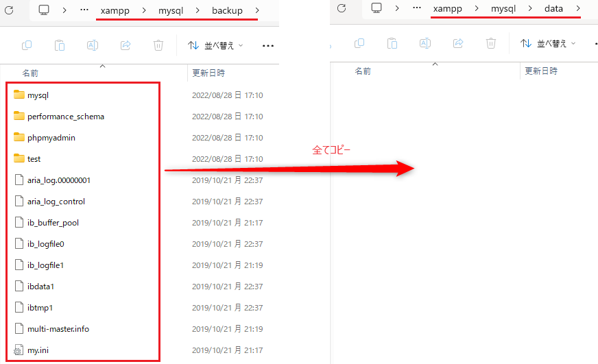The height and width of the screenshot is (364, 598).
Task: Click refresh icon in left Explorer window
Action: tap(9, 10)
